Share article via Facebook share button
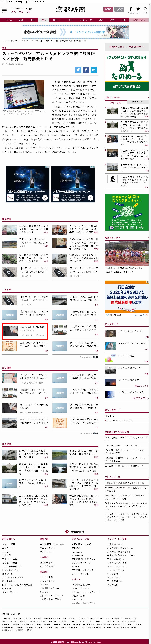The width and height of the screenshot is (151, 644). tap(86, 70)
